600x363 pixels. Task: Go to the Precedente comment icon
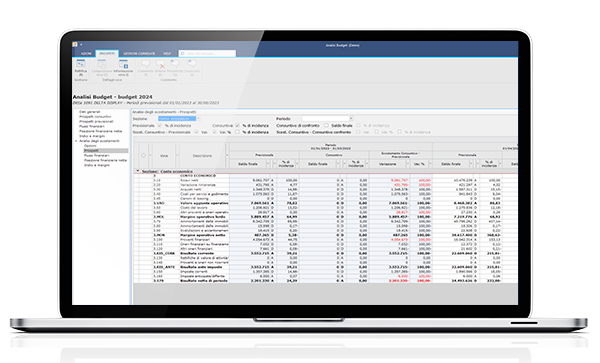pyautogui.click(x=175, y=64)
